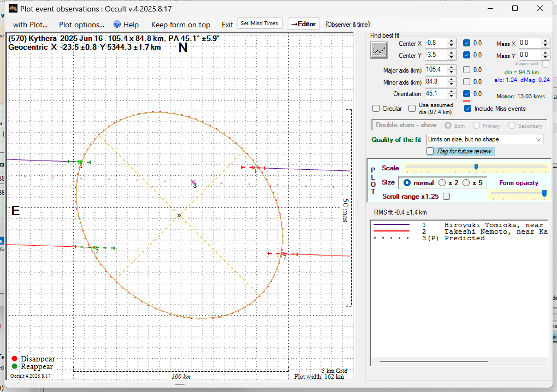The height and width of the screenshot is (392, 557).
Task: Select the x 2 plot size option
Action: point(442,183)
